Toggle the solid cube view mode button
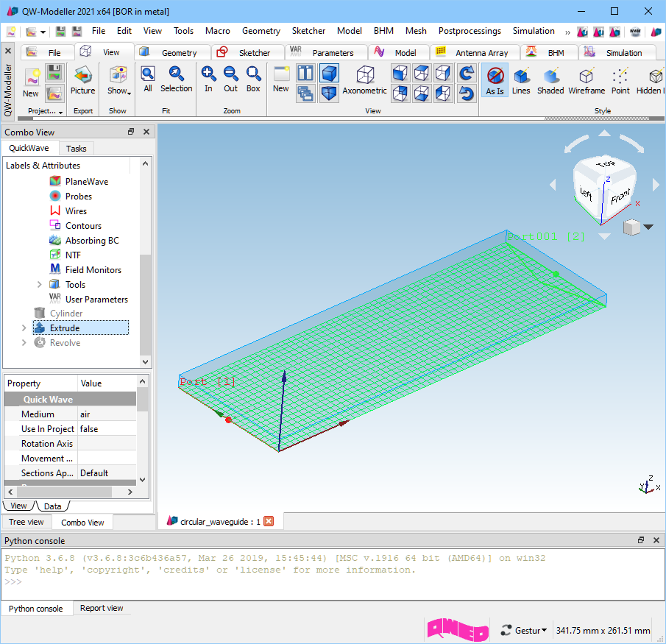 329,73
